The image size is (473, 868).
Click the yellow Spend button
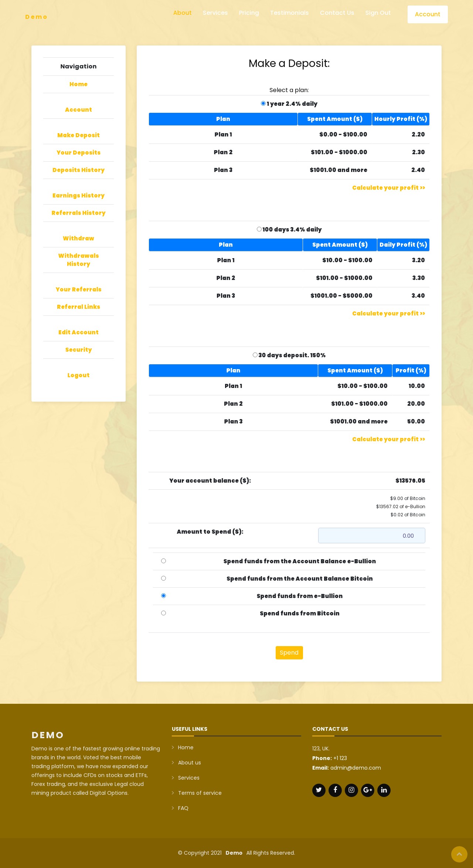[x=289, y=653]
